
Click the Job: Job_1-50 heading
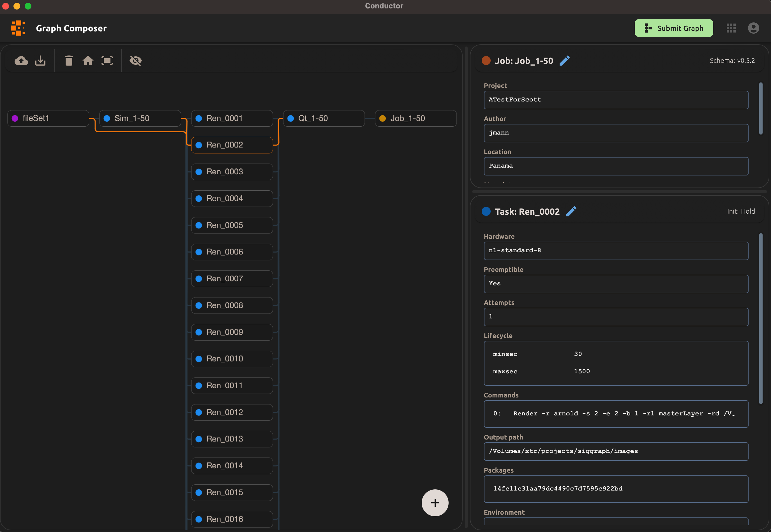(524, 61)
